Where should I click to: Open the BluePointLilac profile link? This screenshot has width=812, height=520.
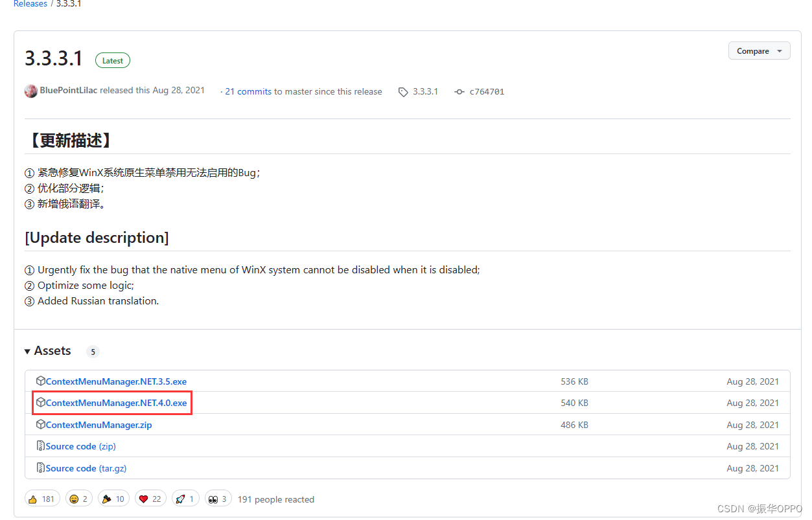tap(69, 91)
